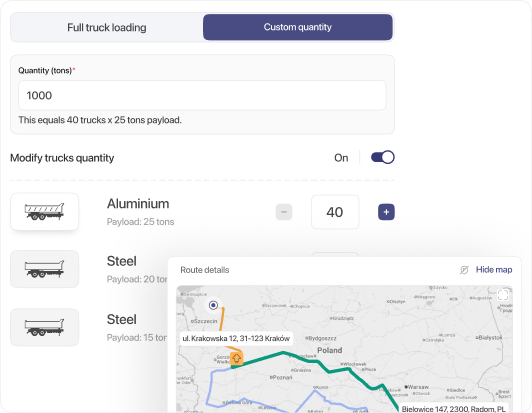Select the Aluminium truck thumbnail
The height and width of the screenshot is (413, 532).
(44, 212)
